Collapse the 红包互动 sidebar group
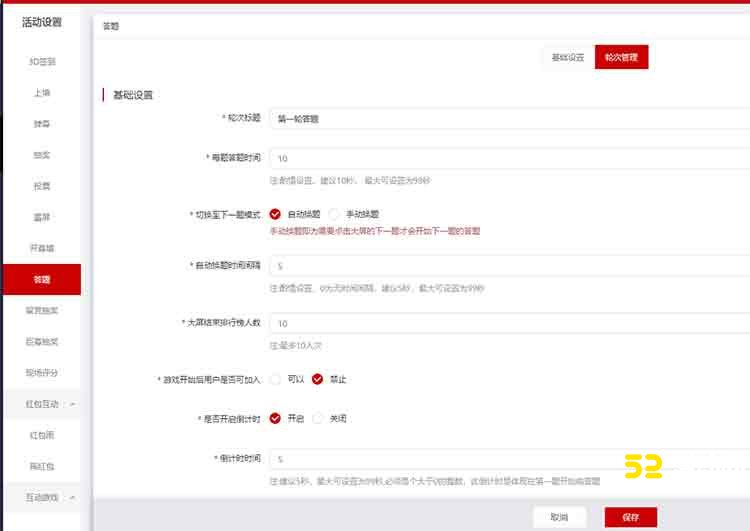 click(42, 404)
